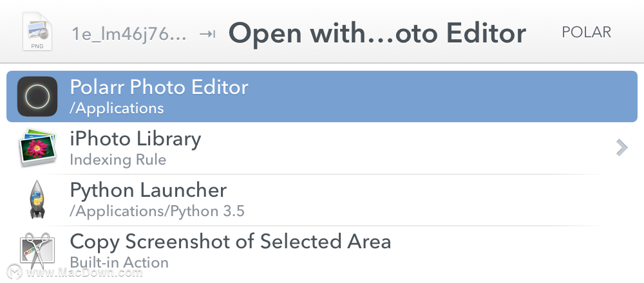Screen dimensions: 644x283
Task: Open the www.MacDown.com watermark link
Action: point(84,272)
